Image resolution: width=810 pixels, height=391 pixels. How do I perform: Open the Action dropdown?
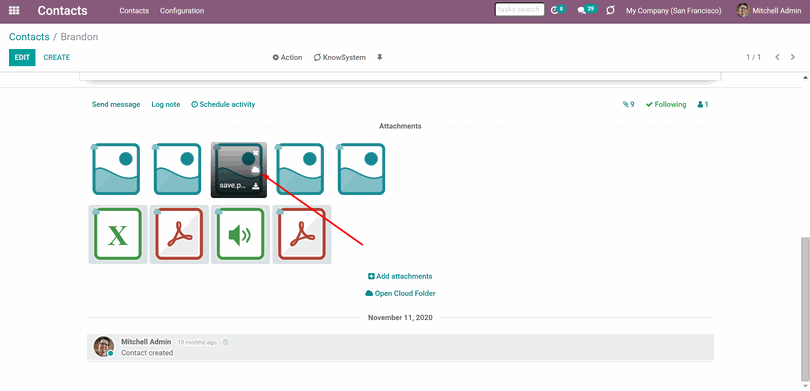[x=287, y=57]
